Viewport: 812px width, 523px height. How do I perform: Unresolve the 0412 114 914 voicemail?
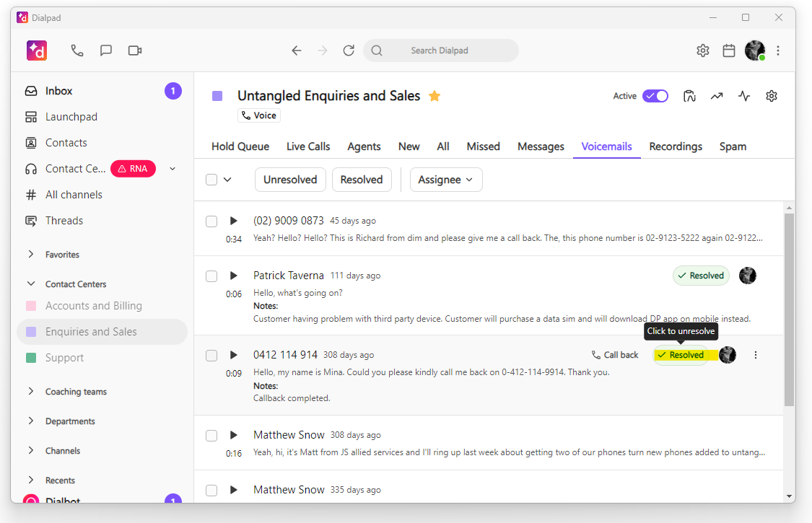click(x=681, y=355)
